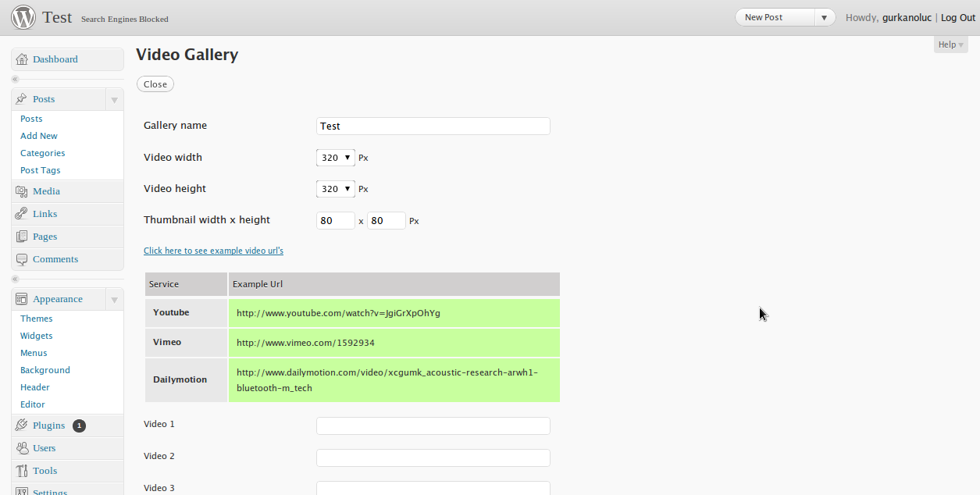The width and height of the screenshot is (980, 495).
Task: Open Editor under Appearance
Action: [x=33, y=404]
